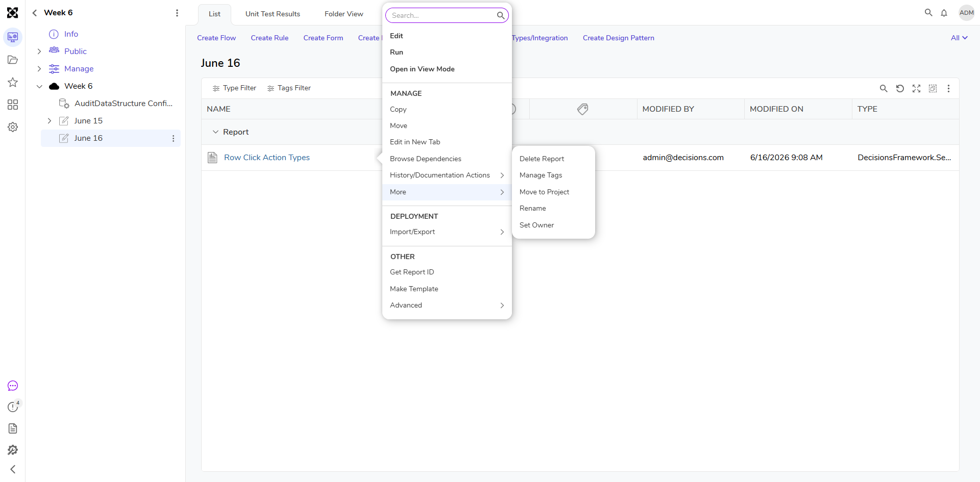The image size is (980, 482).
Task: Click the report list search icon
Action: [884, 89]
